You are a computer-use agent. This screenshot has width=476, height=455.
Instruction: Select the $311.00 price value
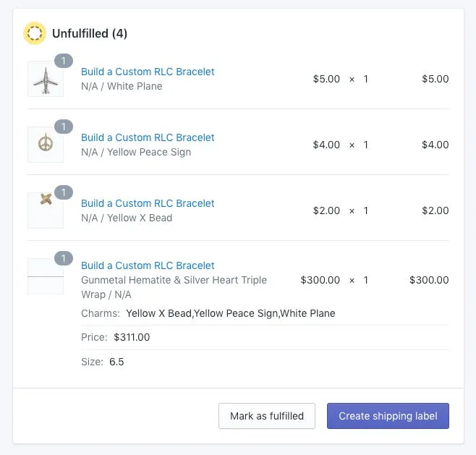pos(132,337)
